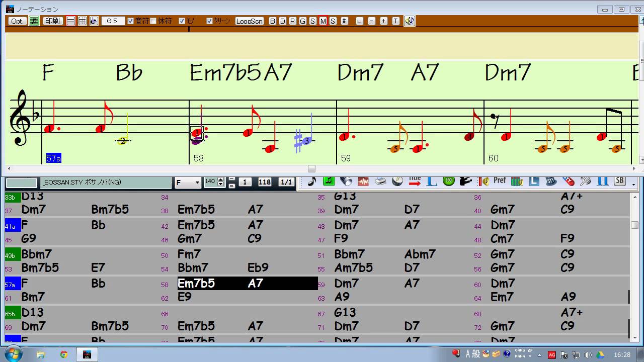Select the P track button
This screenshot has height=362, width=644.
pyautogui.click(x=292, y=21)
